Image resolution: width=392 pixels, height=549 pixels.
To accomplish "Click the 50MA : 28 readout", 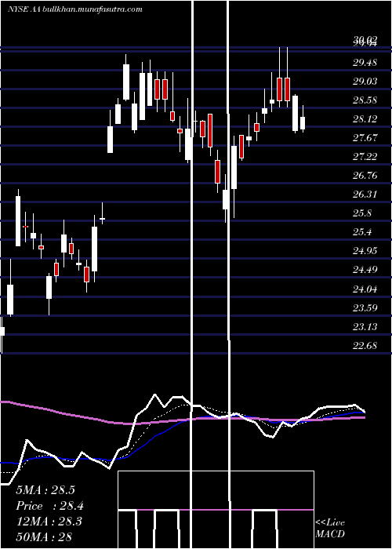I will [44, 536].
